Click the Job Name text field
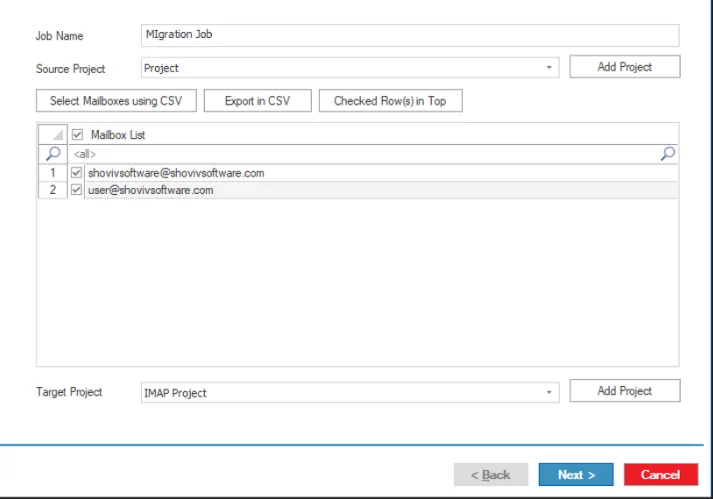713x499 pixels. tap(410, 35)
